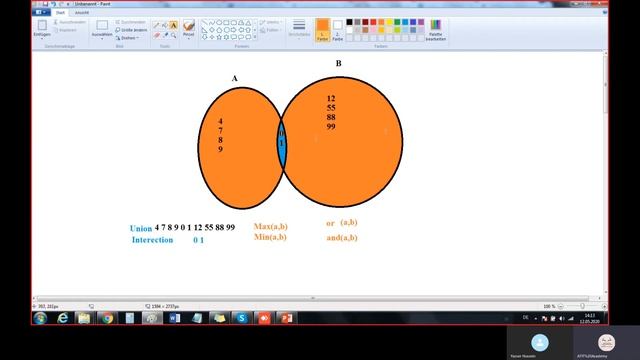This screenshot has width=640, height=360.
Task: Open Google Chrome from taskbar
Action: click(x=107, y=318)
